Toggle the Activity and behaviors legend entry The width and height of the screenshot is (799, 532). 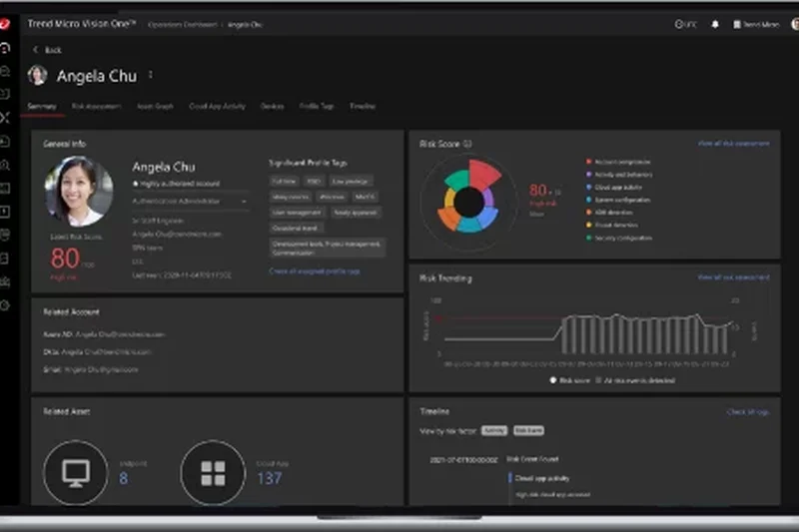point(619,175)
